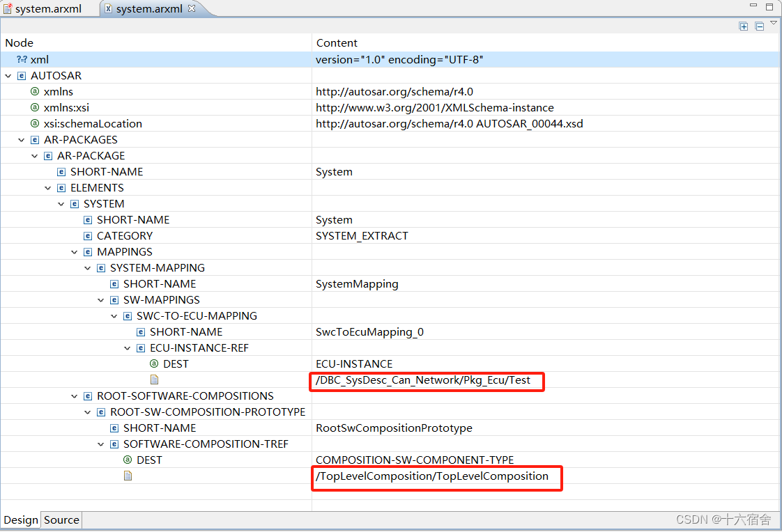Click the DEST attribute icon under ECU-INSTANCE-REF
Viewport: 782px width, 532px height.
point(154,364)
